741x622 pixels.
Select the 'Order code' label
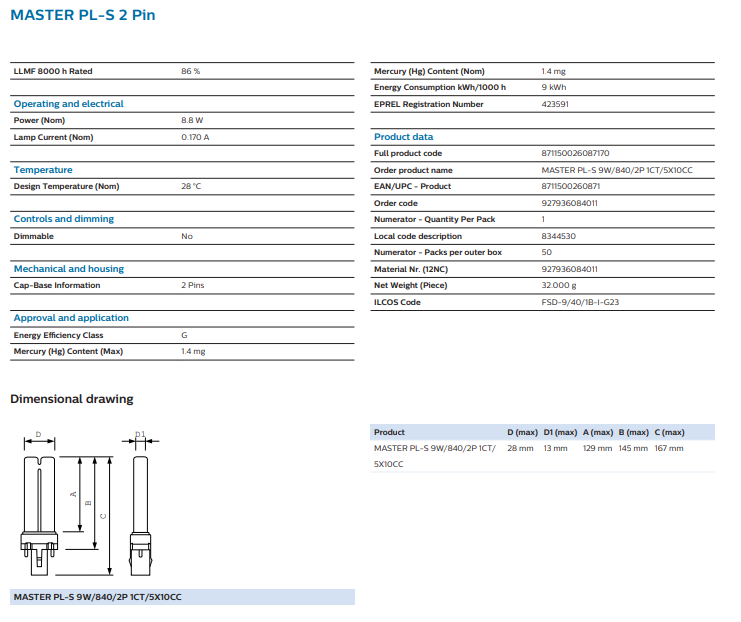396,204
